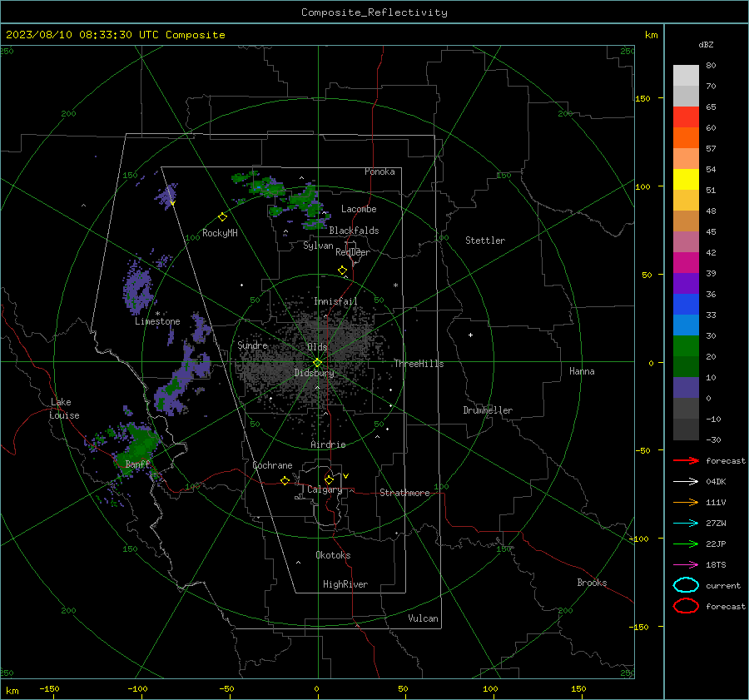This screenshot has width=749, height=700.
Task: Click the 'Blackfalds' city label
Action: [x=354, y=231]
